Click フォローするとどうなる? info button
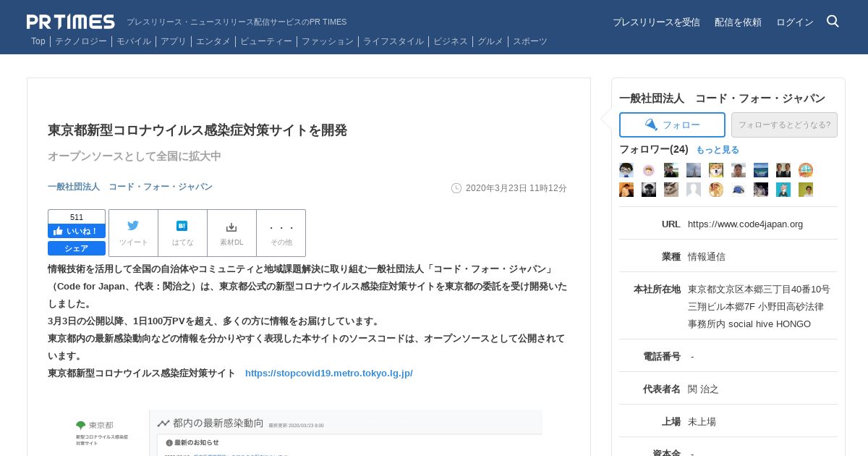The image size is (868, 456). click(x=784, y=124)
